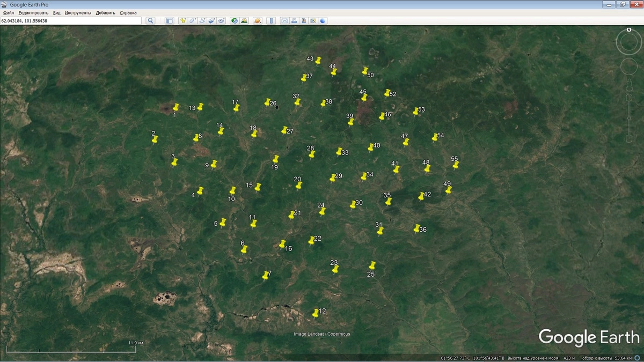Click the coordinates search input field

(x=71, y=20)
